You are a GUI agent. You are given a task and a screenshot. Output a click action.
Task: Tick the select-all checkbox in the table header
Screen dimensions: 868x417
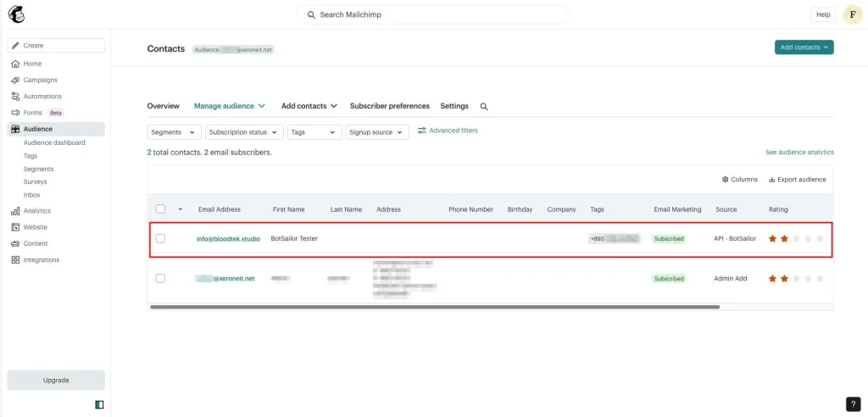click(x=160, y=209)
